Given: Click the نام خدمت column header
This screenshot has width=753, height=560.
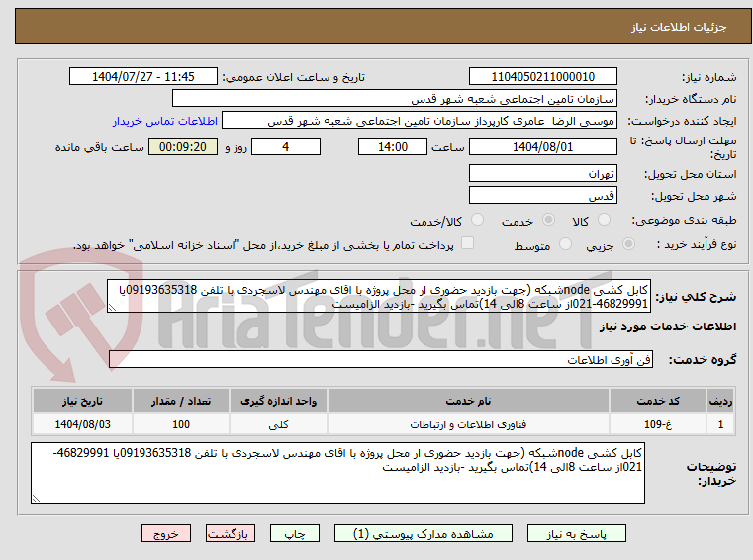Looking at the screenshot, I should [x=468, y=401].
